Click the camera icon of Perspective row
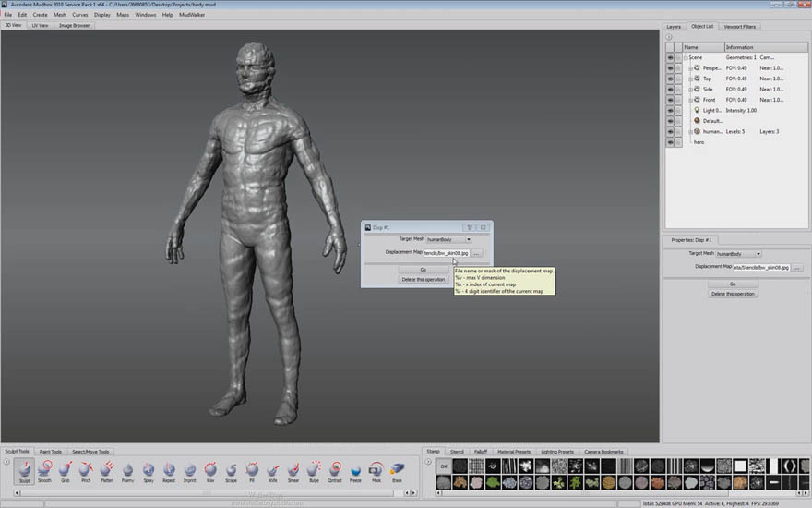Image resolution: width=812 pixels, height=508 pixels. [x=697, y=68]
